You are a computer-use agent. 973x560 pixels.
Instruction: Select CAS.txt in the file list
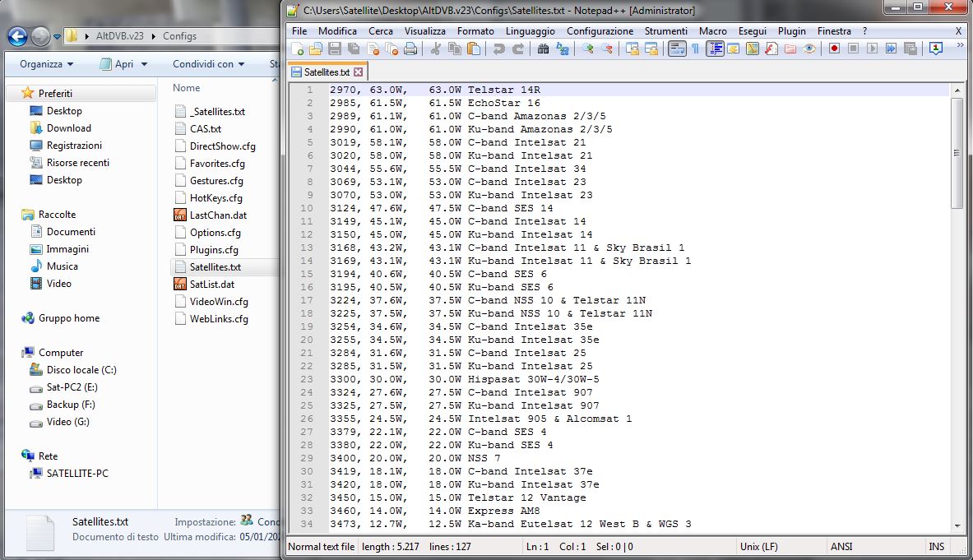click(206, 129)
